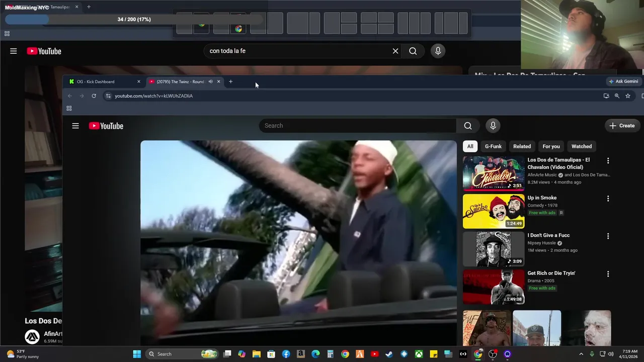Click the Nipsey Hussle channel name
The image size is (644, 362).
pos(541,243)
